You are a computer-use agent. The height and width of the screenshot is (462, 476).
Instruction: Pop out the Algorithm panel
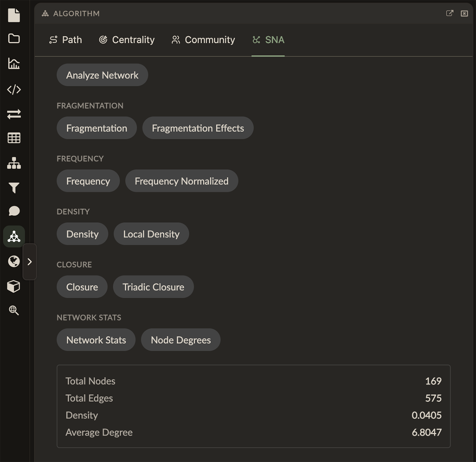pos(450,13)
